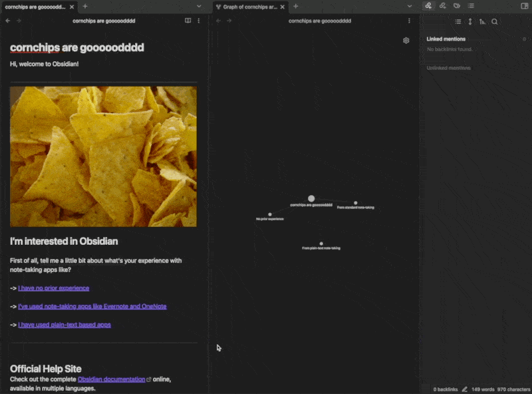532x394 pixels.
Task: Click the 'Official Help Site' heading
Action: [45, 369]
